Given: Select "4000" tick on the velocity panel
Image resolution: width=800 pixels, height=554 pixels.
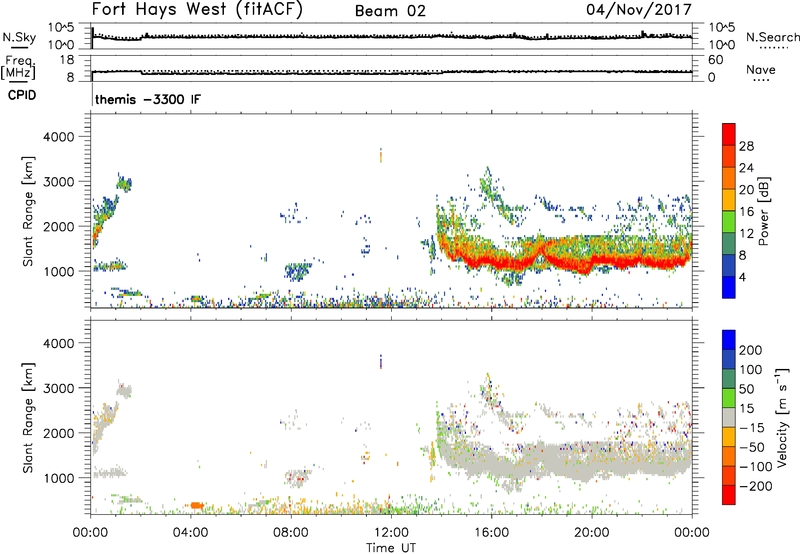Looking at the screenshot, I should [58, 343].
